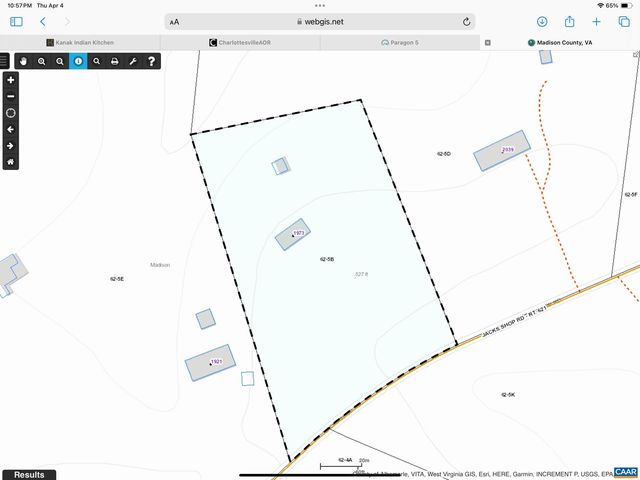Toggle the layers list menu button
This screenshot has height=480, width=640.
click(x=4, y=61)
